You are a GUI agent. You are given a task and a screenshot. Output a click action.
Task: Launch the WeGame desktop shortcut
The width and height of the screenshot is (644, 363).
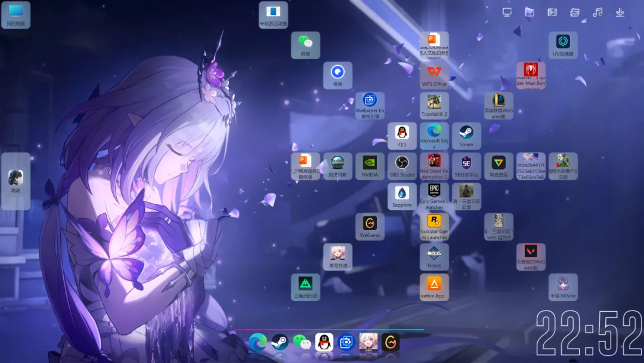click(x=370, y=226)
